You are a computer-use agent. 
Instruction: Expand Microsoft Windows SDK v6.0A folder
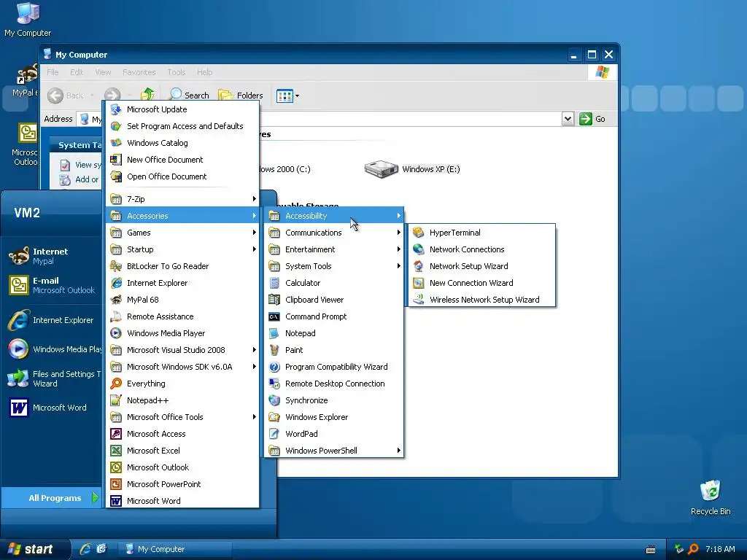tap(182, 367)
